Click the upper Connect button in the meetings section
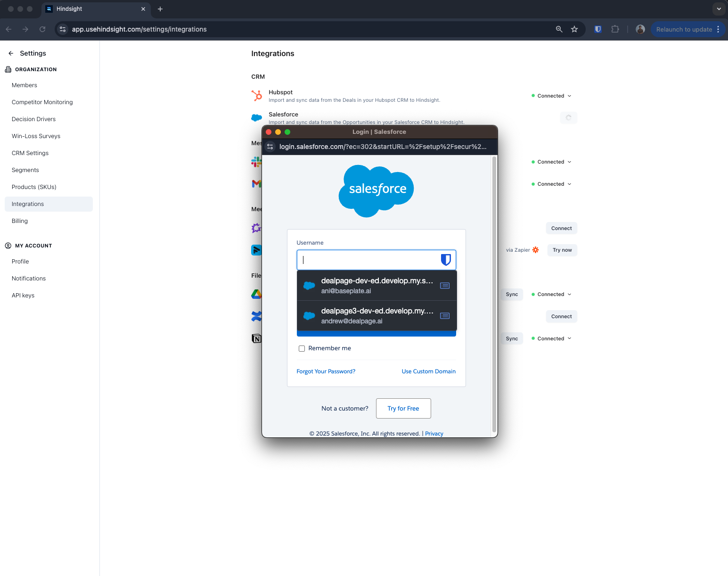 click(562, 228)
